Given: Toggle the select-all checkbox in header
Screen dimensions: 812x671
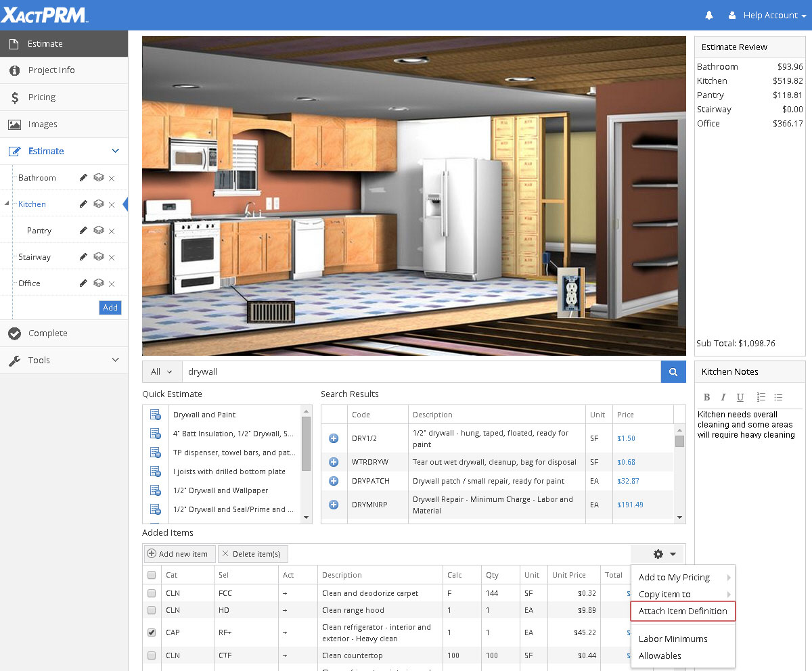Looking at the screenshot, I should click(152, 575).
